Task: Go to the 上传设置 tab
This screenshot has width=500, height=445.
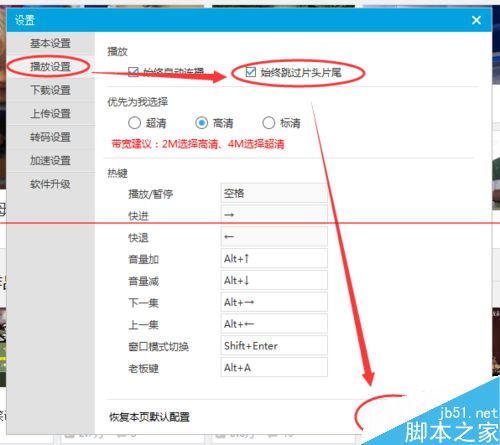Action: coord(50,114)
